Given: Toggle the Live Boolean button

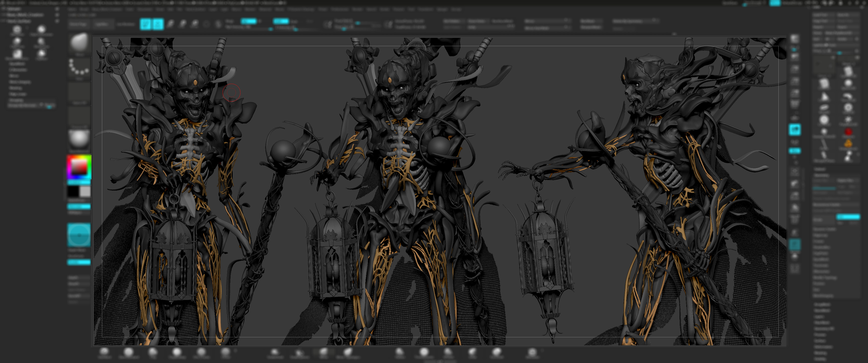Looking at the screenshot, I should point(126,24).
